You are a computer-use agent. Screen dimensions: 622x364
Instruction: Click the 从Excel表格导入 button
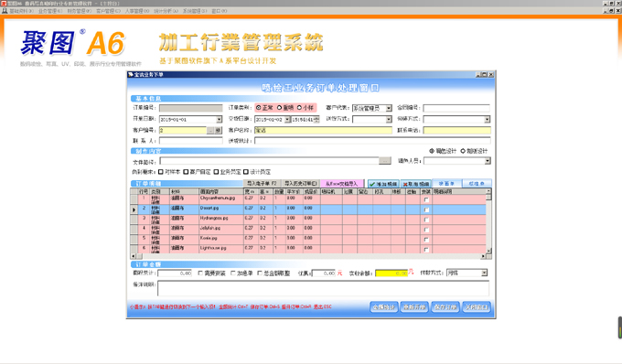point(341,184)
